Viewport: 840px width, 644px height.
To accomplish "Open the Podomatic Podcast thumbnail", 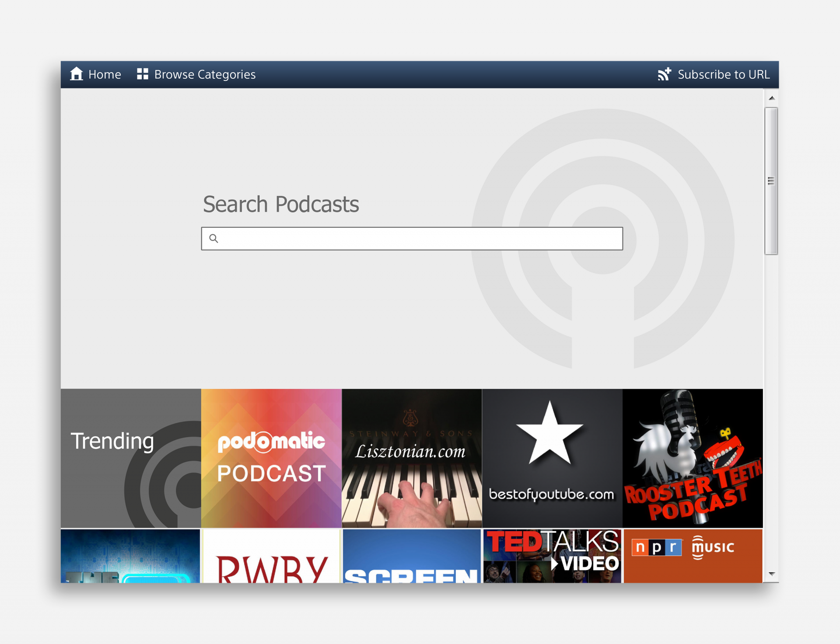I will [x=271, y=458].
